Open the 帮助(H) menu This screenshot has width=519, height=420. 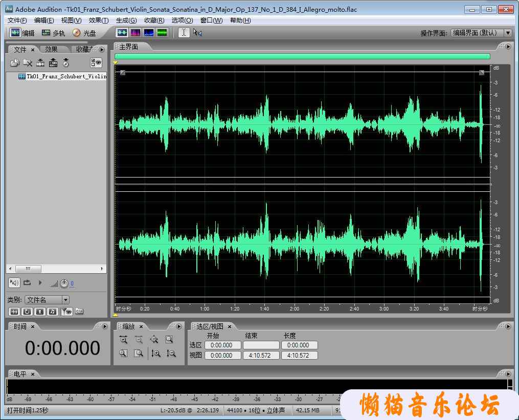coord(240,20)
